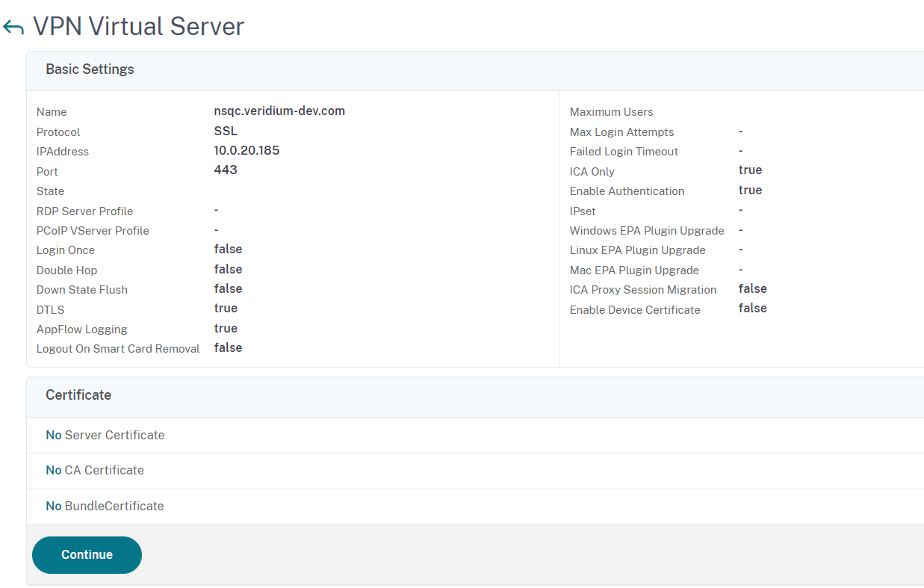Click the SSL protocol value

226,131
